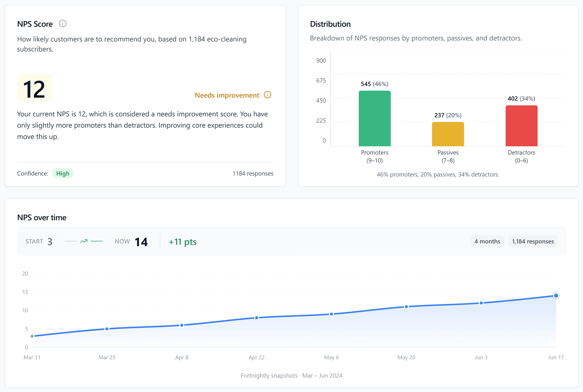The image size is (583, 392).
Task: Select the Jun 3 data point
Action: coord(481,303)
